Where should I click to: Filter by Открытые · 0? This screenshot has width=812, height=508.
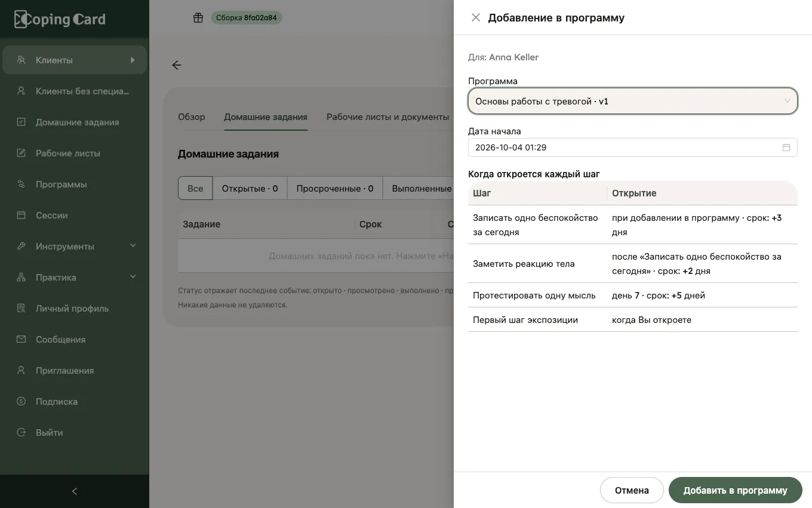[250, 188]
